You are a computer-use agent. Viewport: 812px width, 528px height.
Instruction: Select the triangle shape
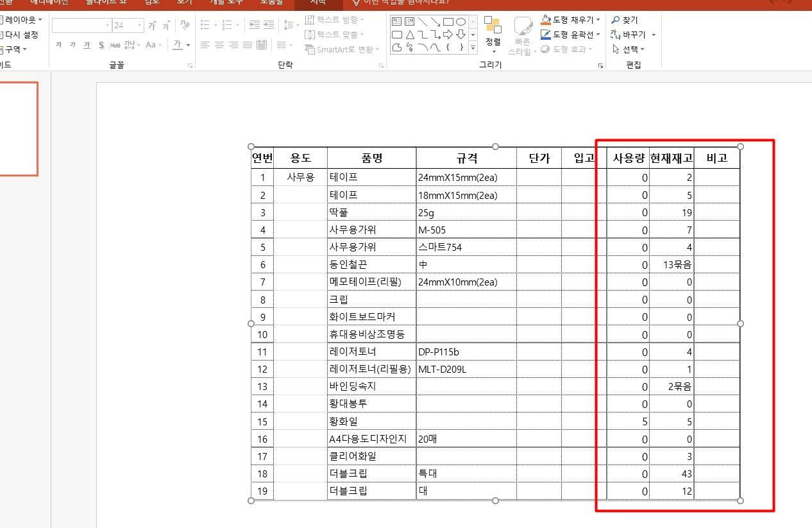[x=410, y=35]
